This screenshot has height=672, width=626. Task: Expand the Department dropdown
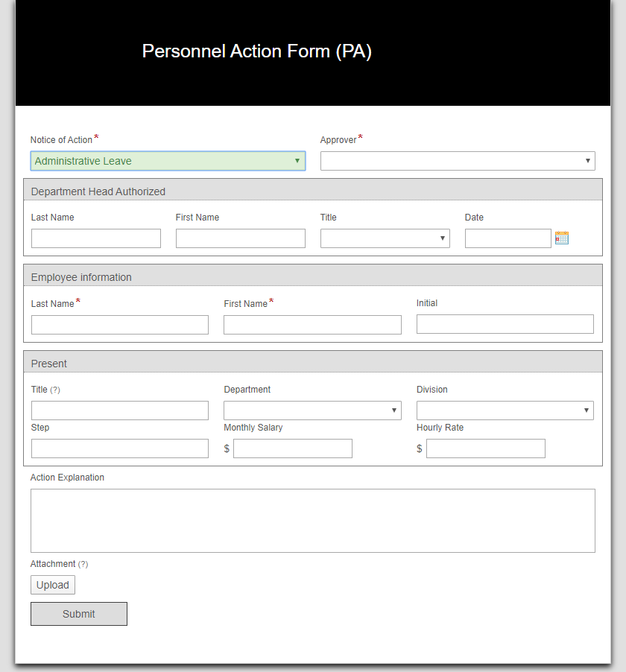pyautogui.click(x=312, y=411)
